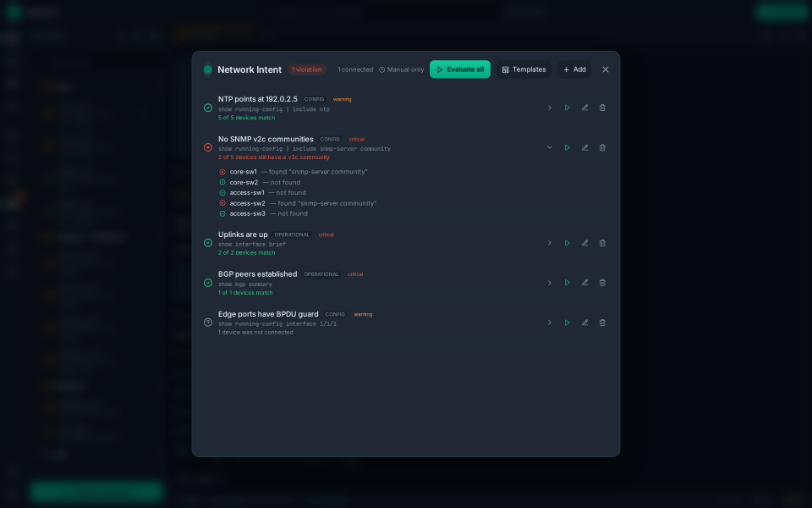The height and width of the screenshot is (508, 812).
Task: Click the Network Intent title
Action: 250,69
